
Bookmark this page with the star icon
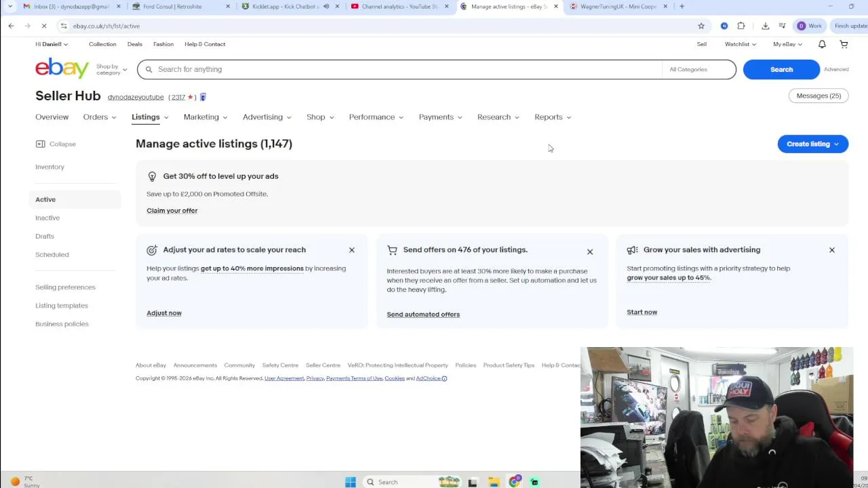point(701,26)
